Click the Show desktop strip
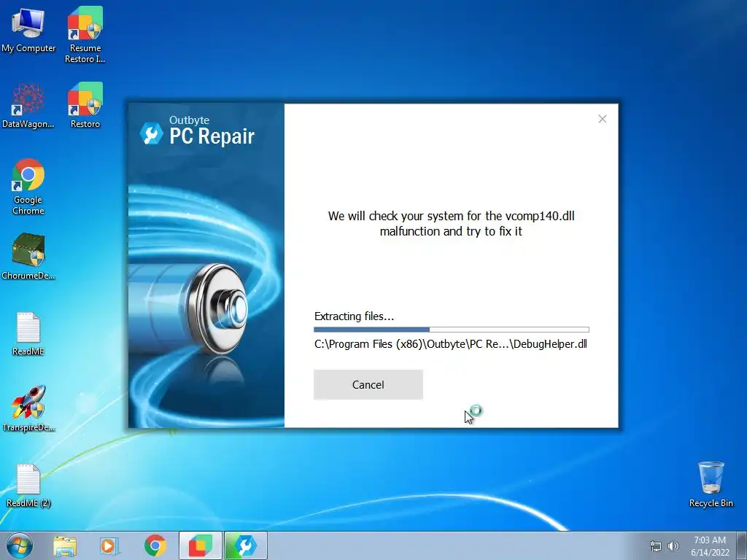 click(742, 546)
